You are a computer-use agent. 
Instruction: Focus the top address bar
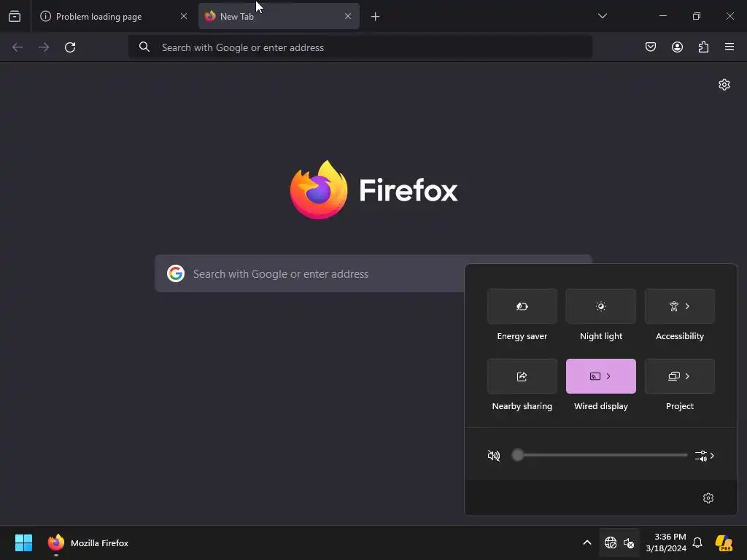360,47
